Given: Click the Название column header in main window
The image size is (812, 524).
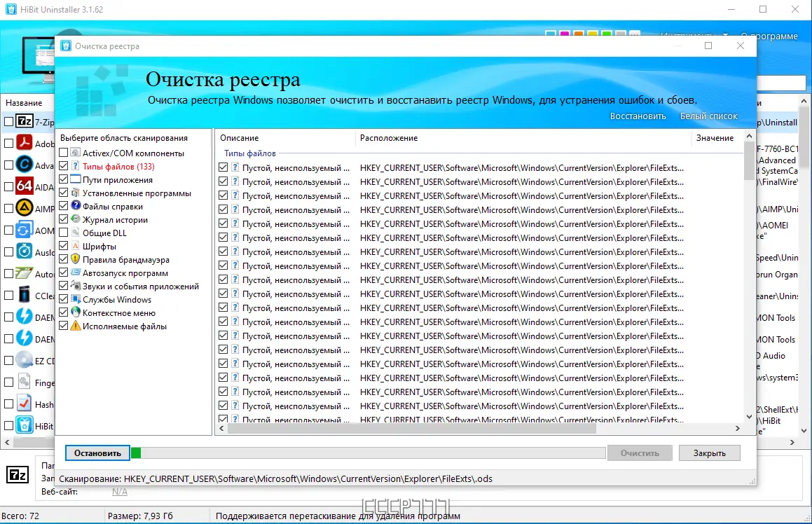Looking at the screenshot, I should click(x=24, y=102).
